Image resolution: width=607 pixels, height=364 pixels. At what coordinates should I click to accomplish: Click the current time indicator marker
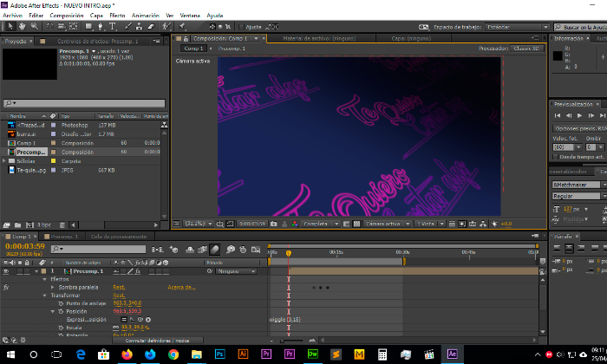[289, 253]
